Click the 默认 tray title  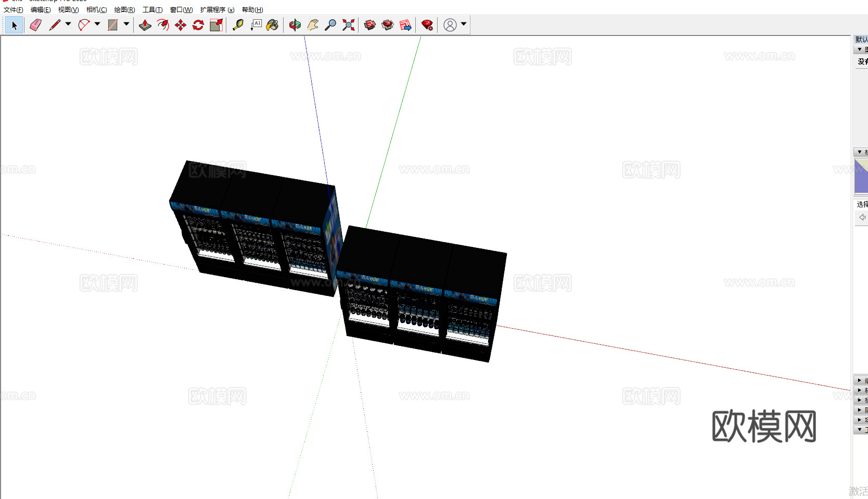(x=861, y=39)
